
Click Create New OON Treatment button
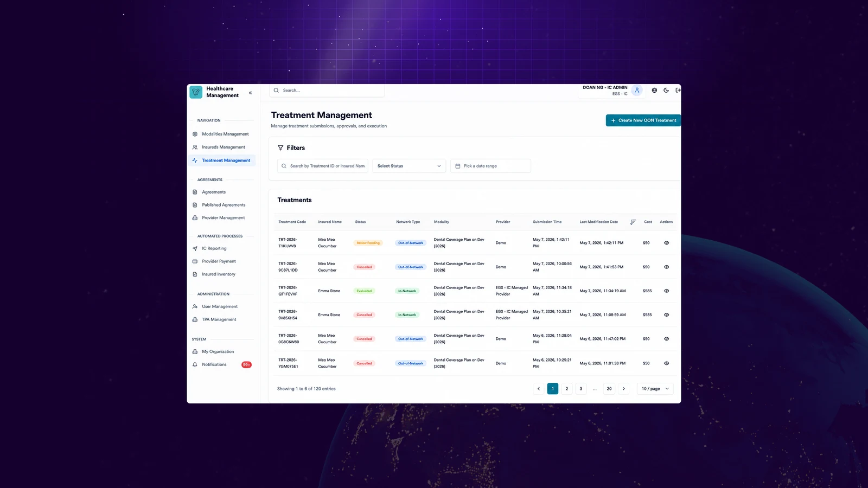(643, 120)
